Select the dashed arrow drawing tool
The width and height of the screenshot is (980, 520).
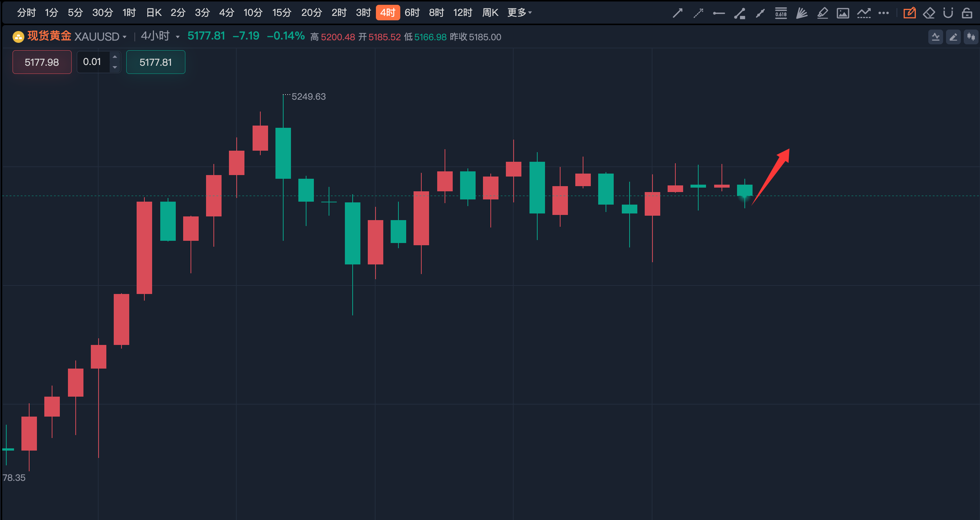(698, 13)
